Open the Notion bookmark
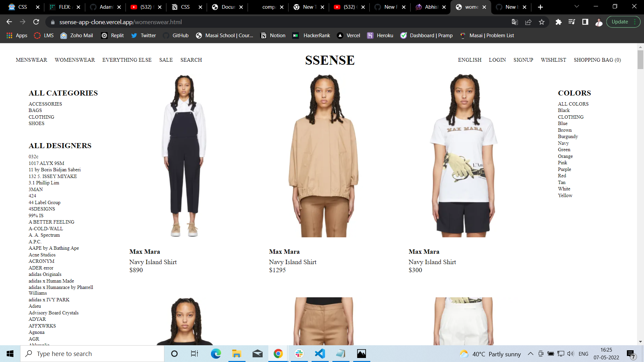Screen dimensions: 644x362 (x=273, y=36)
